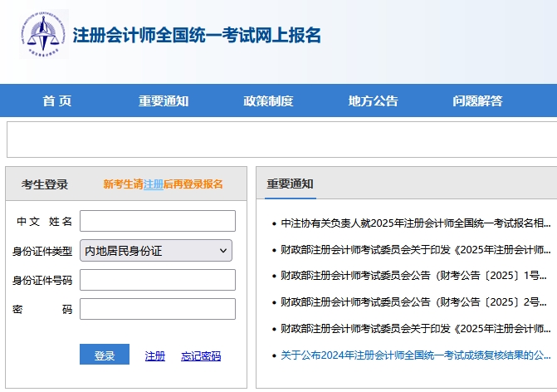Image resolution: width=557 pixels, height=392 pixels.
Task: Open the 重要通知 navigation menu item
Action: click(164, 101)
